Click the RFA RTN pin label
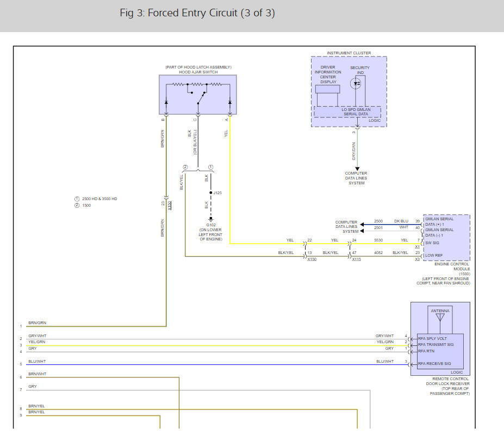Viewport: 504px width, 440px height. click(x=426, y=351)
